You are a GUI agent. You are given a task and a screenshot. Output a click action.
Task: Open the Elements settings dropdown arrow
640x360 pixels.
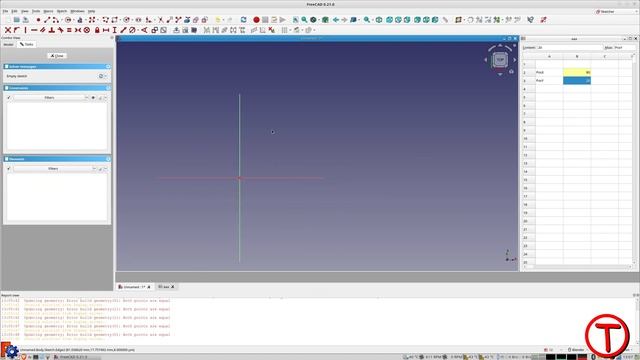(105, 169)
